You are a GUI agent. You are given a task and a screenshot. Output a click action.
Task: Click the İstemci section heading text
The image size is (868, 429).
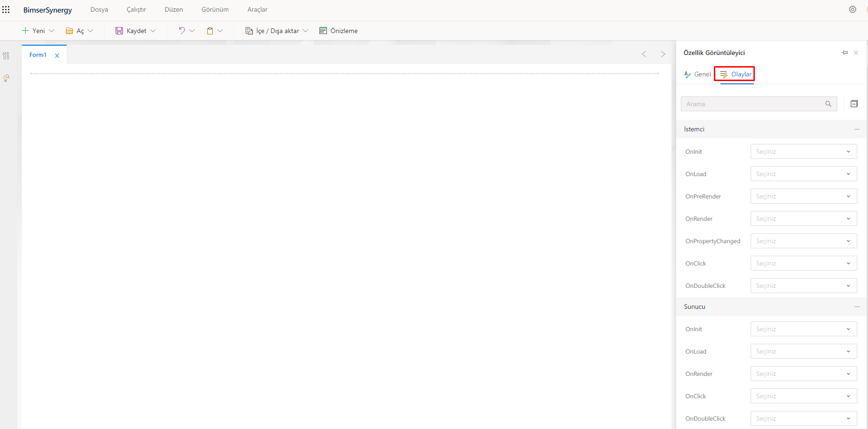click(x=694, y=129)
